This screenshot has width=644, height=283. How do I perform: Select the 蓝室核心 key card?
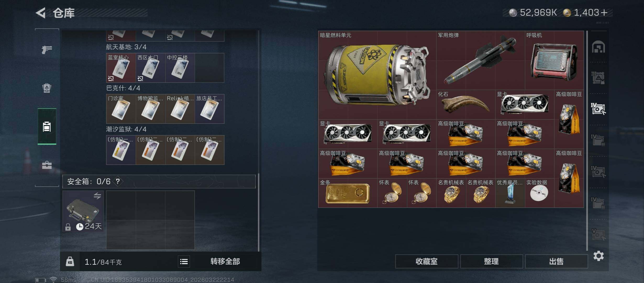pyautogui.click(x=121, y=68)
